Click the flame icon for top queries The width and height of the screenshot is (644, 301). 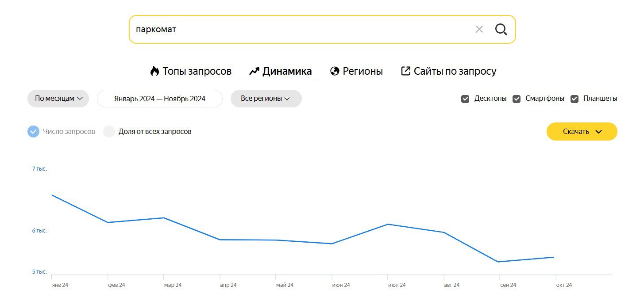[154, 71]
